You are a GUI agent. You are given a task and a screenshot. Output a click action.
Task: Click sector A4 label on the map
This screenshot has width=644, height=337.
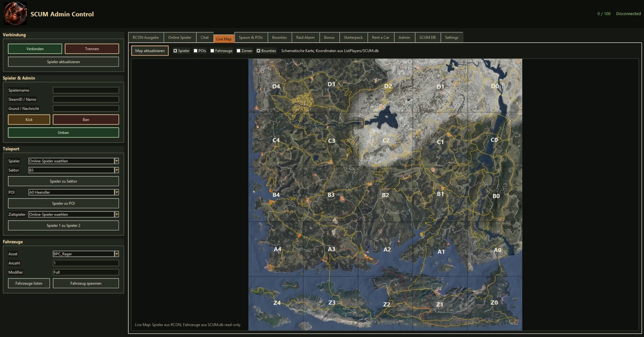pos(278,249)
